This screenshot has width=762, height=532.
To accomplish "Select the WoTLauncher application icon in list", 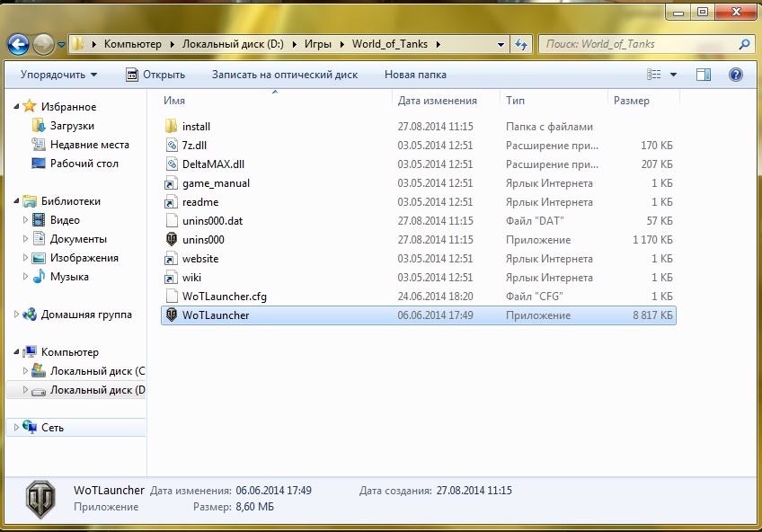I will (172, 315).
